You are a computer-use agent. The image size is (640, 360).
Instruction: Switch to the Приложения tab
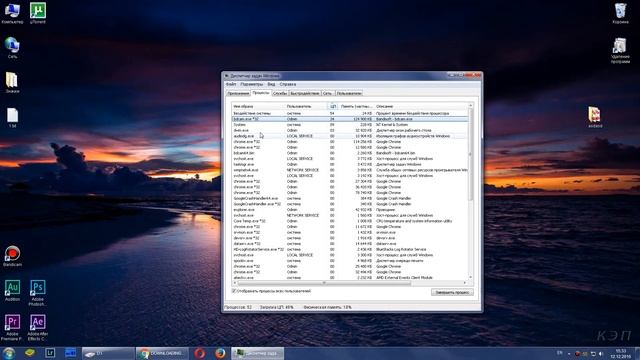(238, 93)
